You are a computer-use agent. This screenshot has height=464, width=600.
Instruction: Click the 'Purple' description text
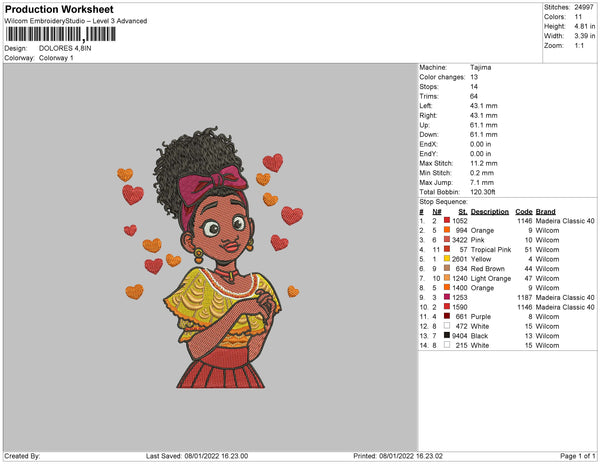[481, 316]
